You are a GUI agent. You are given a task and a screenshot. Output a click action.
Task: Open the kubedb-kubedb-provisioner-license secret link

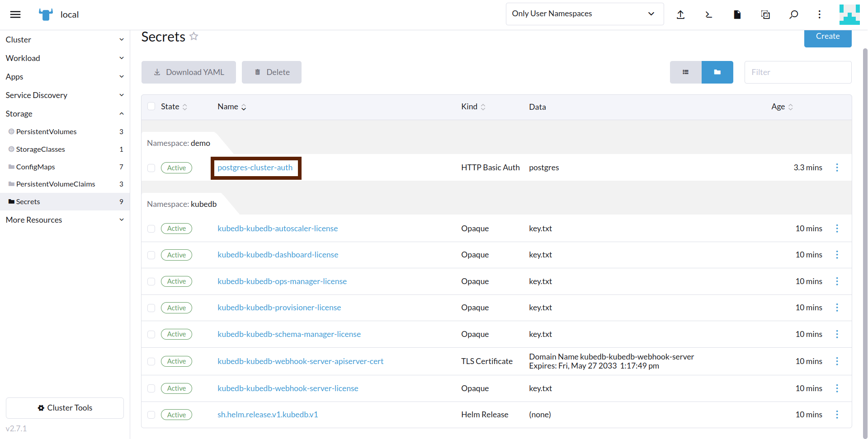point(279,308)
